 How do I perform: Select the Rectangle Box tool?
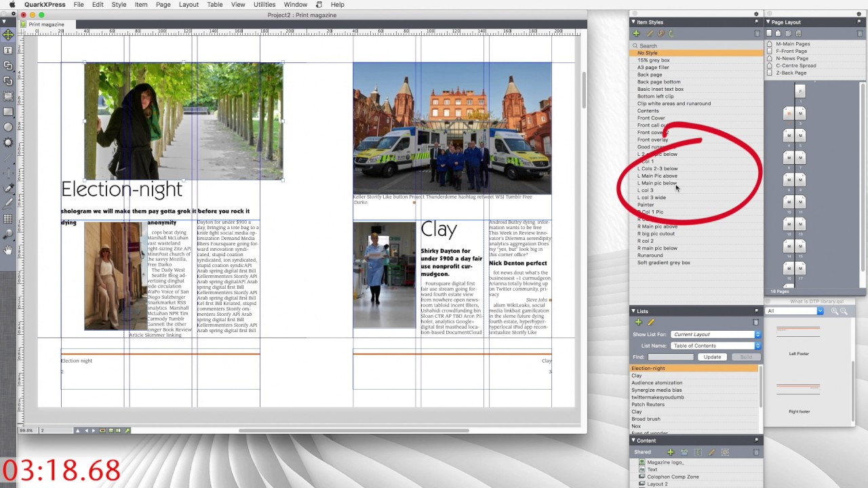pyautogui.click(x=8, y=112)
